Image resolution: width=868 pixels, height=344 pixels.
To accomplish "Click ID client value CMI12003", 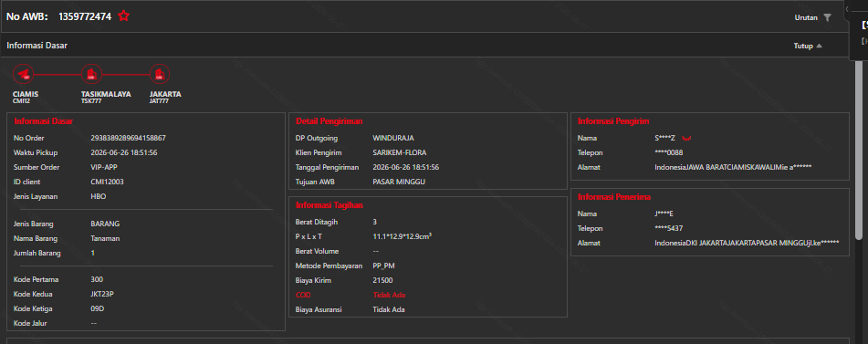I will [108, 182].
